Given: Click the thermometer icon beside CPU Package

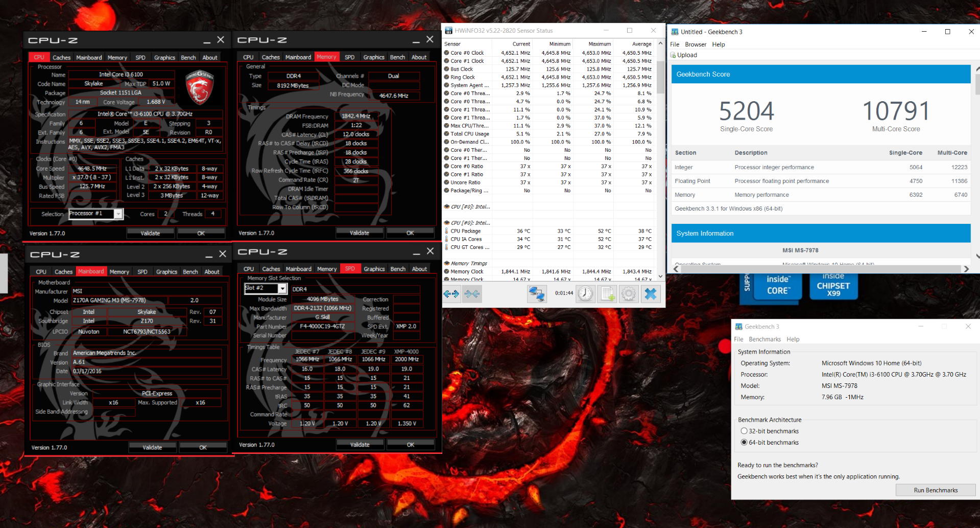Looking at the screenshot, I should (x=446, y=231).
